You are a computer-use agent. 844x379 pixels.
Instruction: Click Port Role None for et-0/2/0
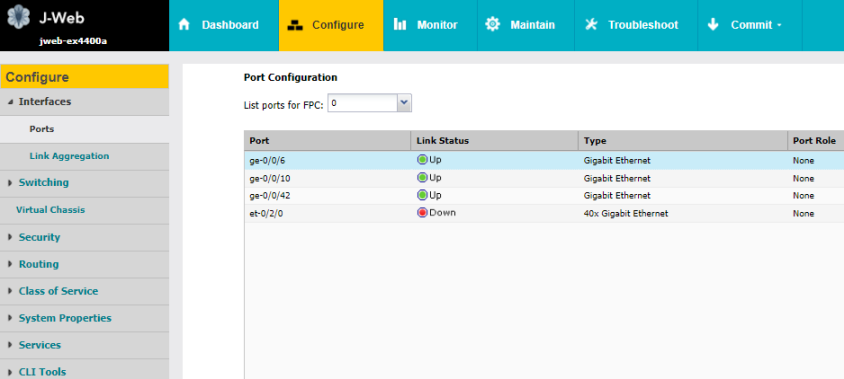[x=803, y=213]
